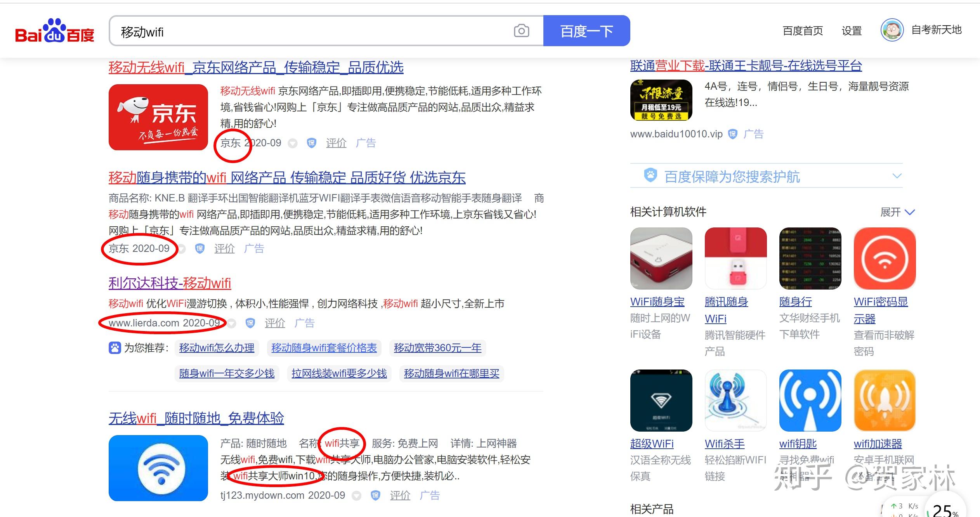Open the wifi加速器 link
Viewport: 980px width, 517px height.
tap(878, 444)
